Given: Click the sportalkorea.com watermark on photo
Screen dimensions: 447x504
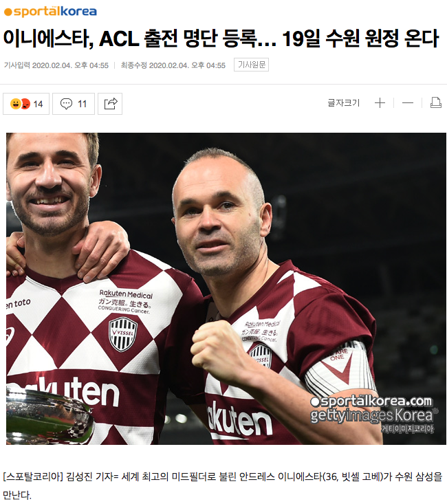Looking at the screenshot, I should coord(371,402).
